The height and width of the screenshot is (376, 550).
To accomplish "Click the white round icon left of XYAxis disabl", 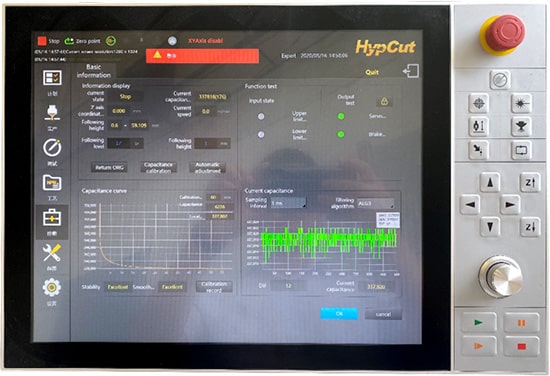I will (172, 41).
